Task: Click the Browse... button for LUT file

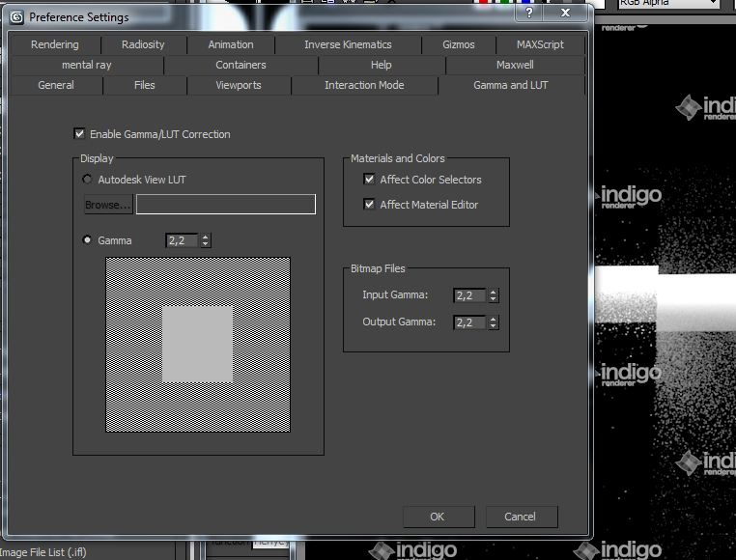Action: pos(107,205)
